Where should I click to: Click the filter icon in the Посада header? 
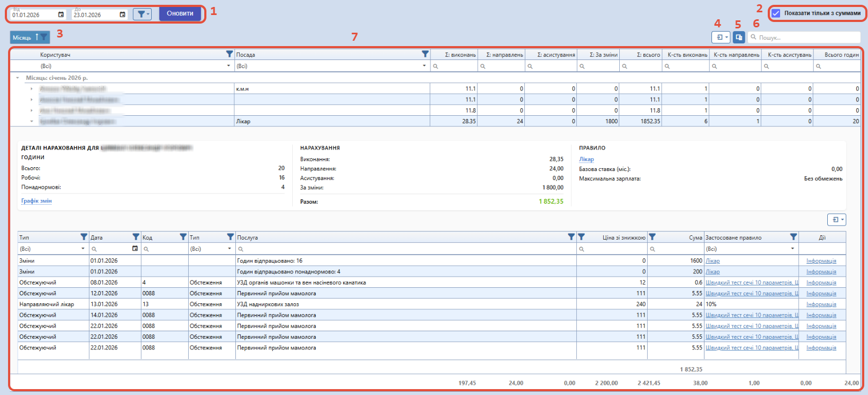425,54
